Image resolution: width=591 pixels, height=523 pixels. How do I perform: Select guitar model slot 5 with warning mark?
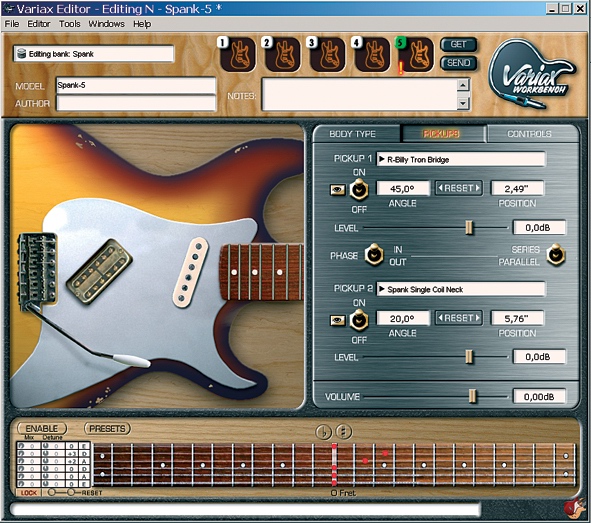(416, 55)
